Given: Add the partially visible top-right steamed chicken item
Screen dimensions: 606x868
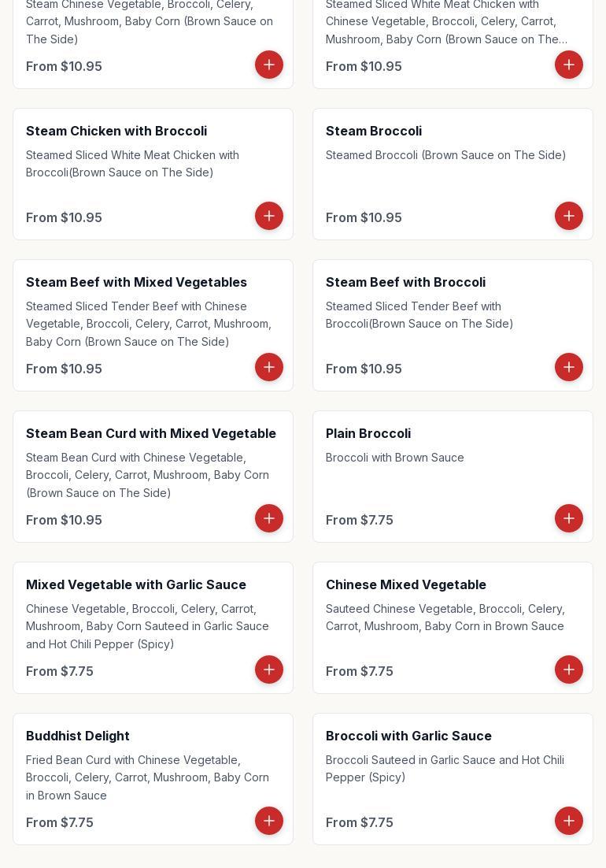Looking at the screenshot, I should (568, 65).
